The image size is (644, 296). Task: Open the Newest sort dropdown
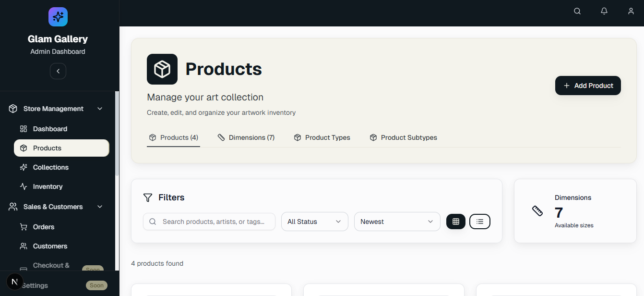[x=397, y=222]
